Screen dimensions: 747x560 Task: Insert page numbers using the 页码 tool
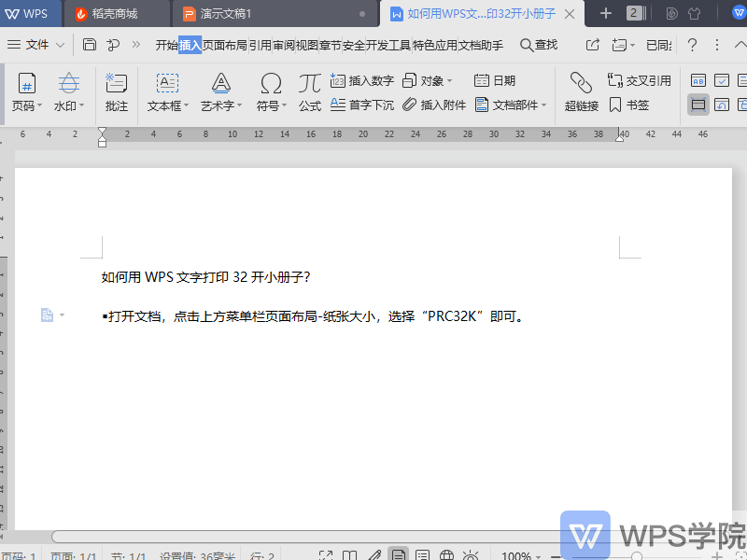[x=27, y=91]
